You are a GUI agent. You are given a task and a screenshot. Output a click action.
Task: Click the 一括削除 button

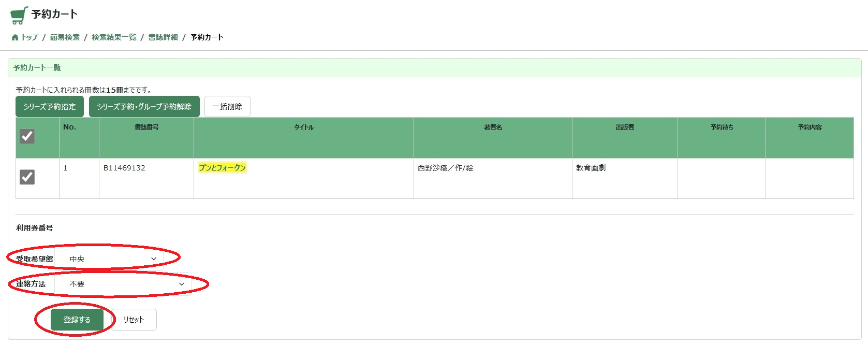coord(227,107)
